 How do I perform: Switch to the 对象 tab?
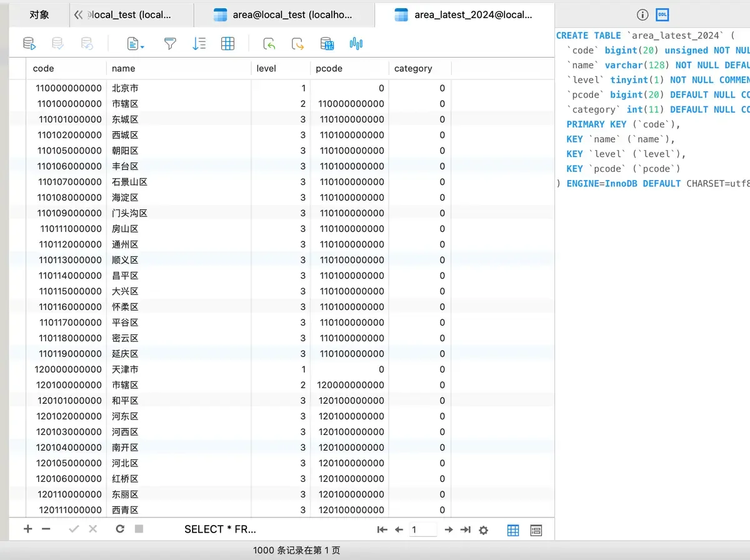[39, 14]
